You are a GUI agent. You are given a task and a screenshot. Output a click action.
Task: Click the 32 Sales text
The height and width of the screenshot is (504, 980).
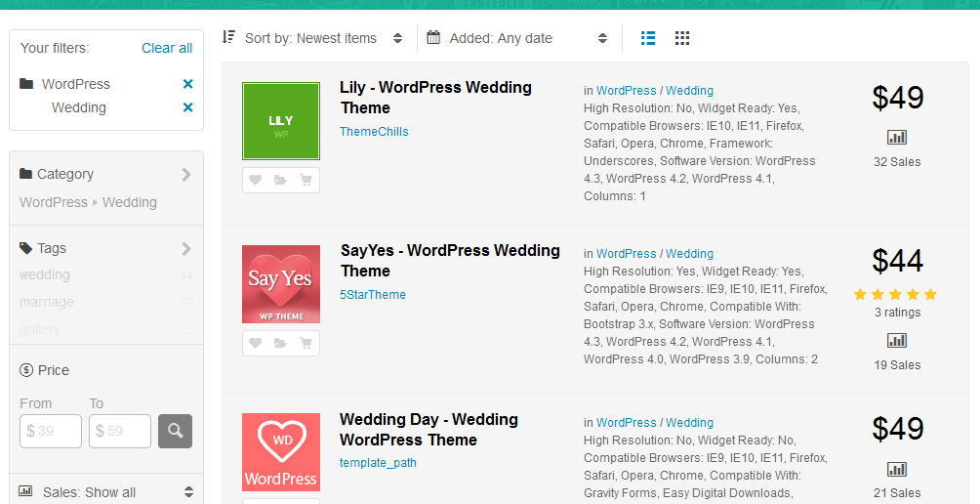coord(897,162)
